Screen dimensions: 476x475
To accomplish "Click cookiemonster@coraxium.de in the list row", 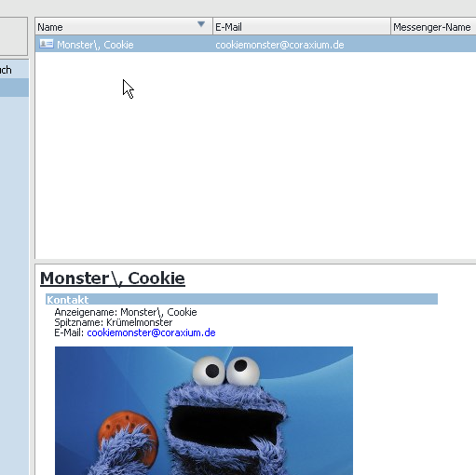I will pyautogui.click(x=279, y=45).
